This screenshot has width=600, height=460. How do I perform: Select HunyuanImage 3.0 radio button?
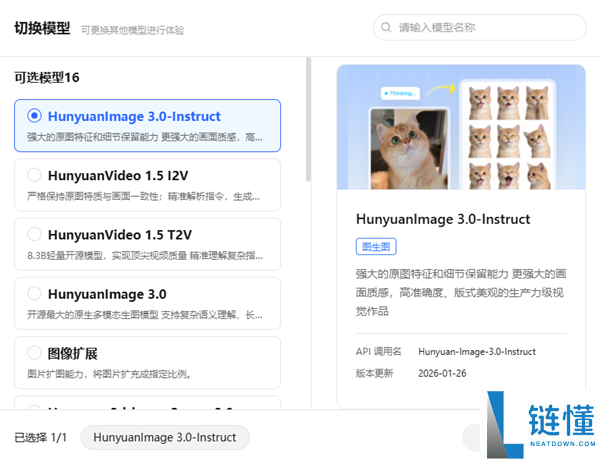(x=34, y=294)
